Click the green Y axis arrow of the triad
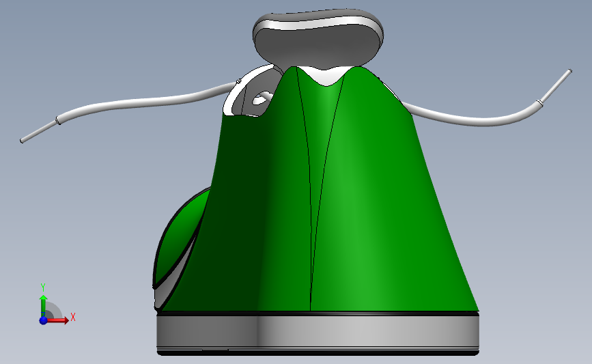The width and height of the screenshot is (592, 364). pyautogui.click(x=44, y=306)
